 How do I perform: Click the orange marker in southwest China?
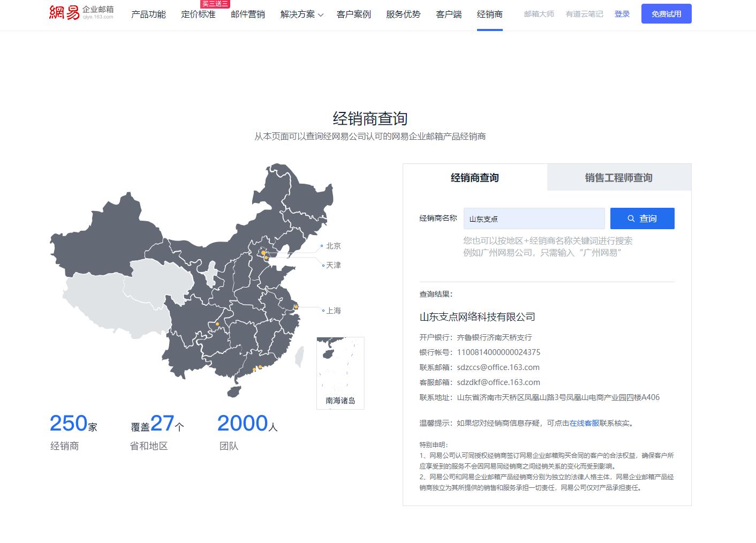[217, 324]
